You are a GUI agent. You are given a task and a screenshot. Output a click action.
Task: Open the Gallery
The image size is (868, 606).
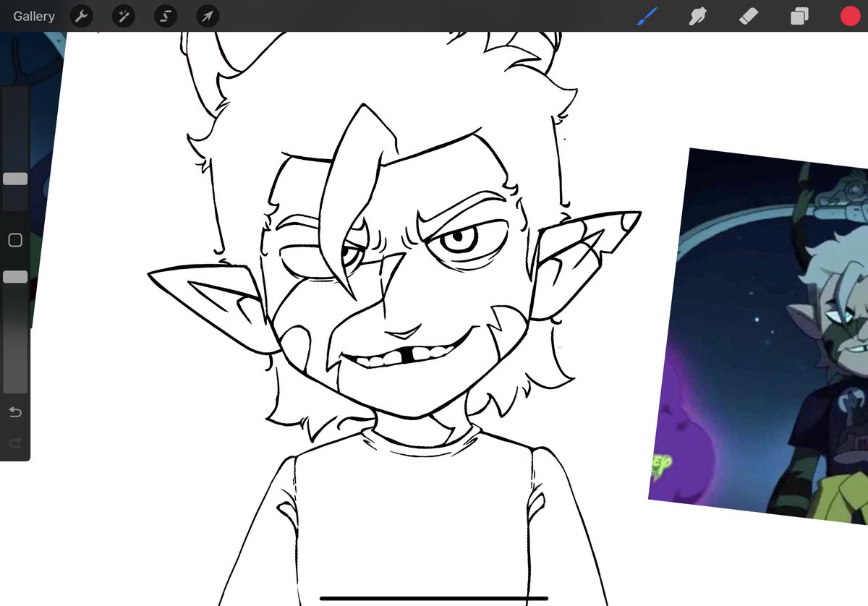point(33,16)
